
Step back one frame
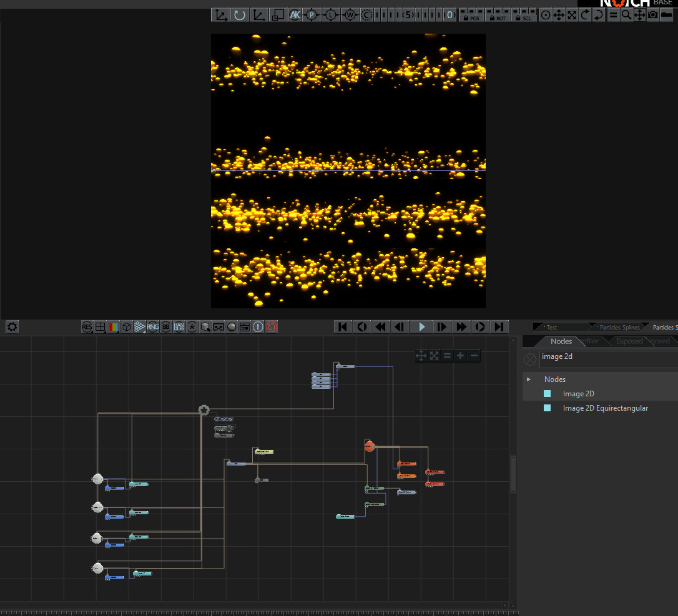[x=400, y=327]
